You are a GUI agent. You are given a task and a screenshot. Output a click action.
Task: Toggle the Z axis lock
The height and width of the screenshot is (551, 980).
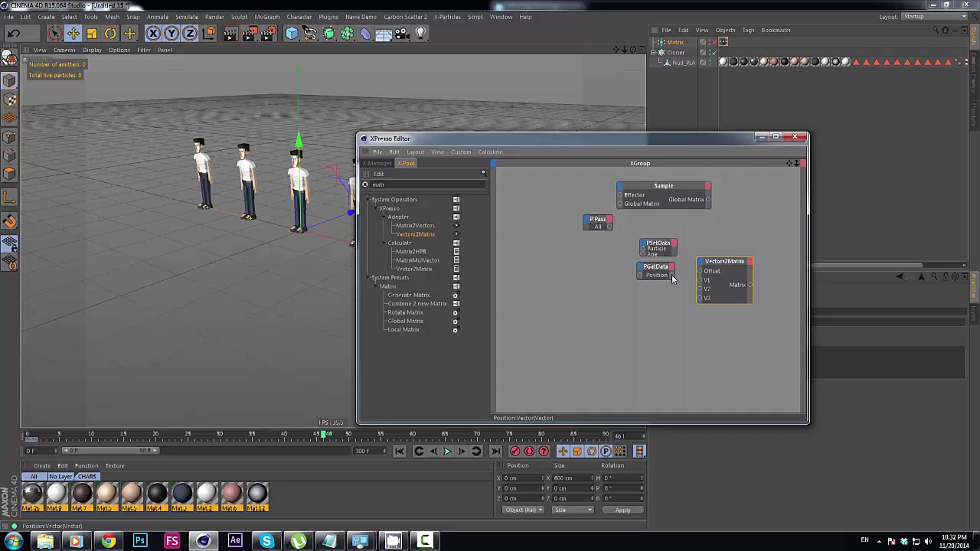(x=190, y=33)
